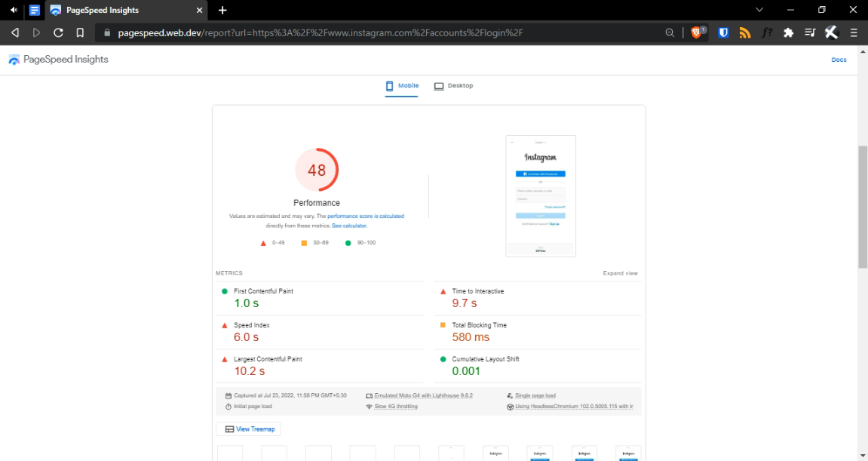This screenshot has height=461, width=868.
Task: Open the browser hamburger menu
Action: (854, 32)
